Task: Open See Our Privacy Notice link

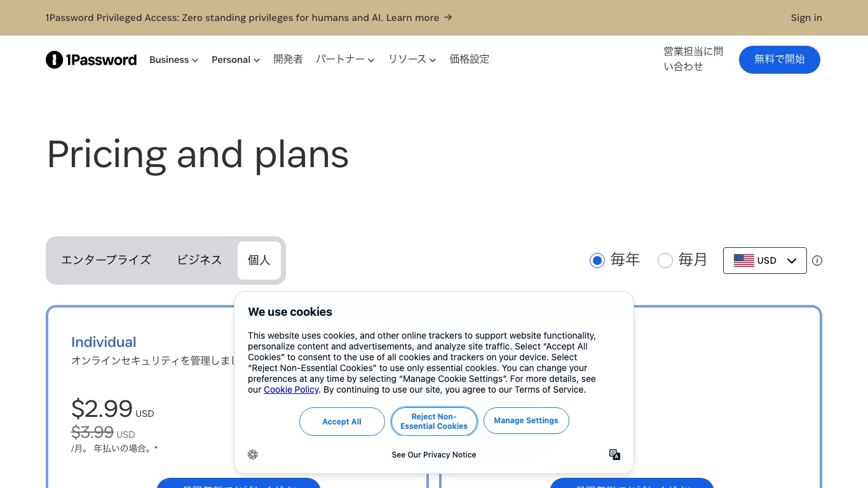Action: tap(434, 455)
